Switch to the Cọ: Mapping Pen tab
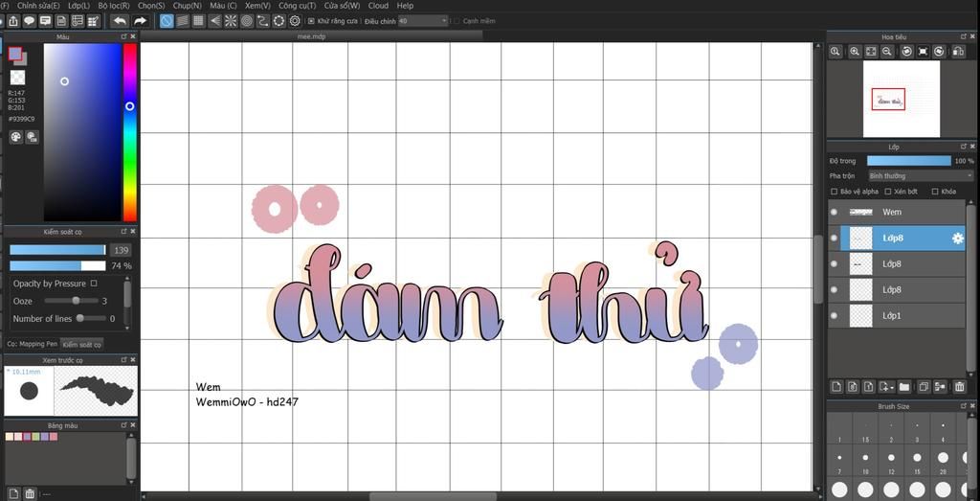This screenshot has width=980, height=501. point(32,344)
